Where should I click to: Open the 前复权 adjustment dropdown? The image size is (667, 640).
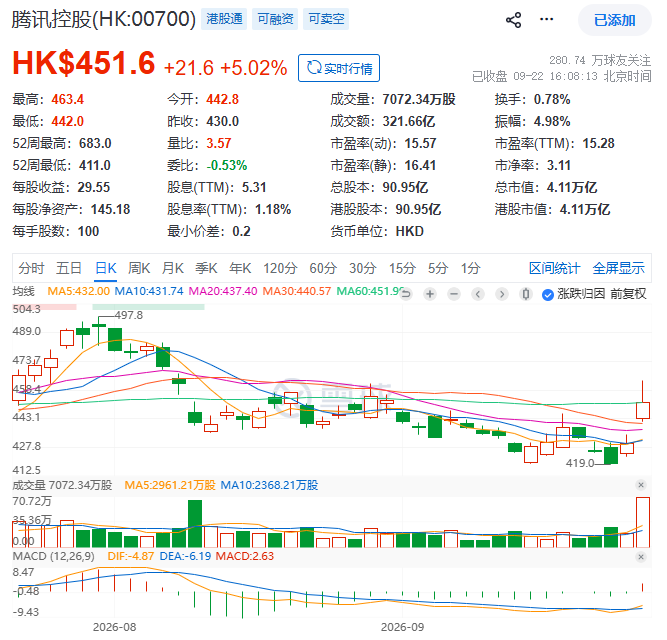(628, 293)
